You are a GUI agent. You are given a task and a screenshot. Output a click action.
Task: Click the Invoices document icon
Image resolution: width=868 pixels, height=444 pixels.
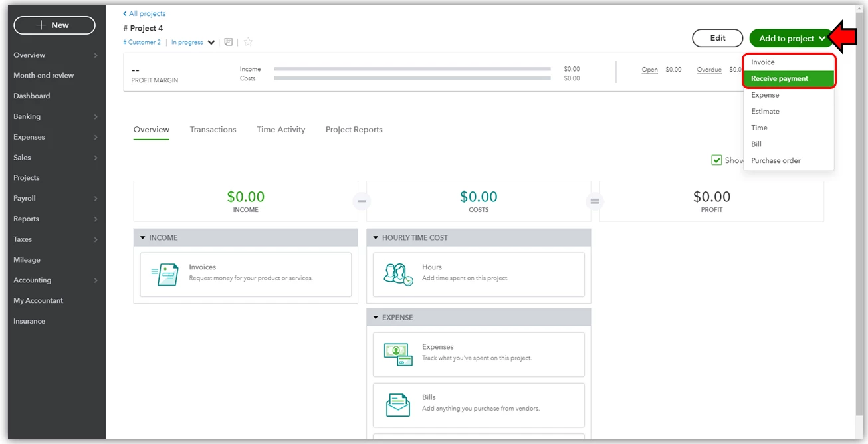164,275
